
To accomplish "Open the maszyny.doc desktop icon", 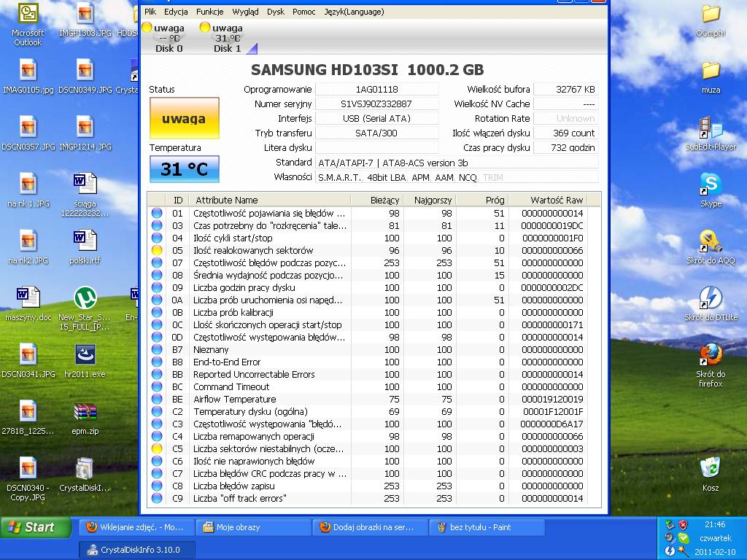I will pos(28,304).
